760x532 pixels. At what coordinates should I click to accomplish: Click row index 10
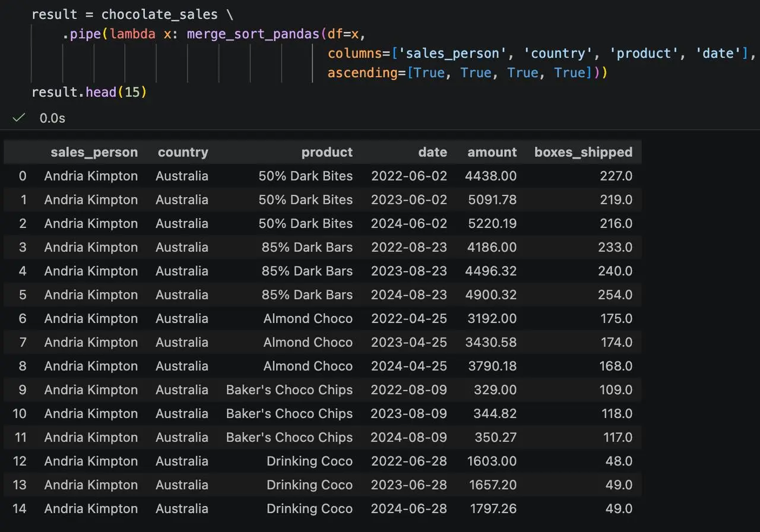(x=20, y=413)
